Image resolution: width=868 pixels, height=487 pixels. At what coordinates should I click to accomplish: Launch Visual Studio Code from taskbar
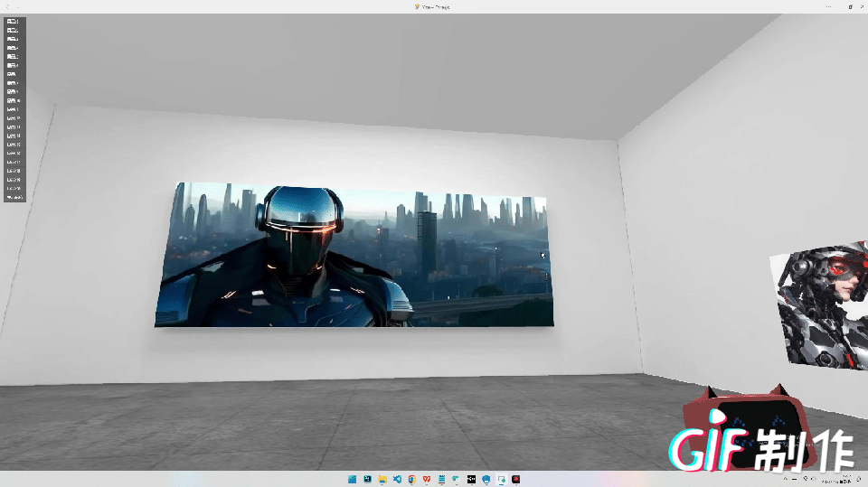398,479
